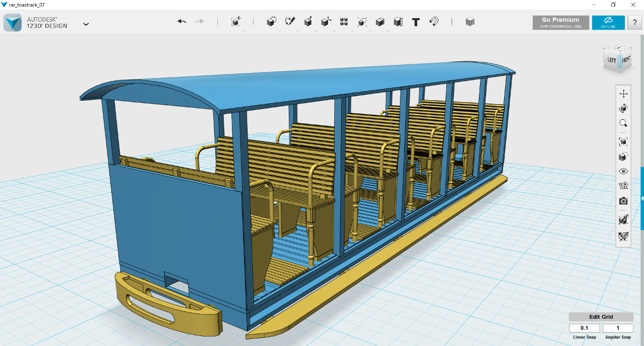Open the Pattern tool menu
This screenshot has height=346, width=644.
[x=344, y=22]
